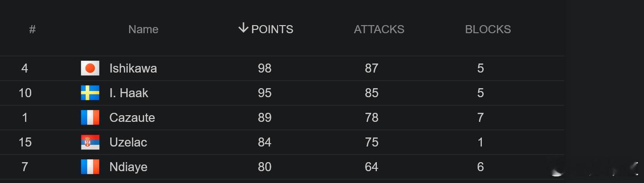This screenshot has height=183, width=644.
Task: Click the Name column header
Action: [x=143, y=29]
